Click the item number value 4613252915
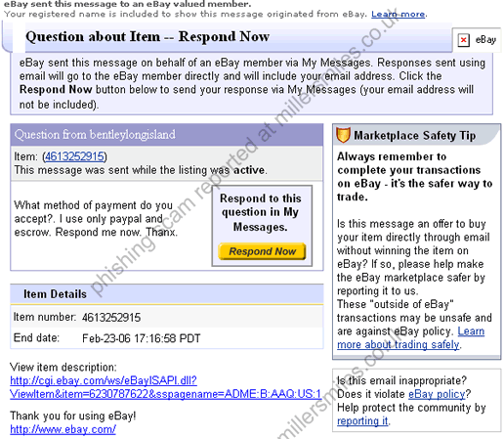Image resolution: width=504 pixels, height=439 pixels. click(x=111, y=318)
